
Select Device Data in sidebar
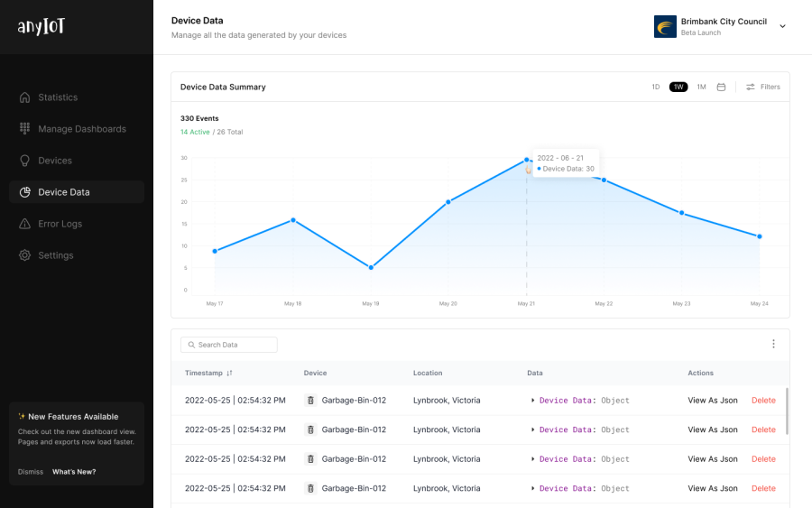tap(76, 192)
